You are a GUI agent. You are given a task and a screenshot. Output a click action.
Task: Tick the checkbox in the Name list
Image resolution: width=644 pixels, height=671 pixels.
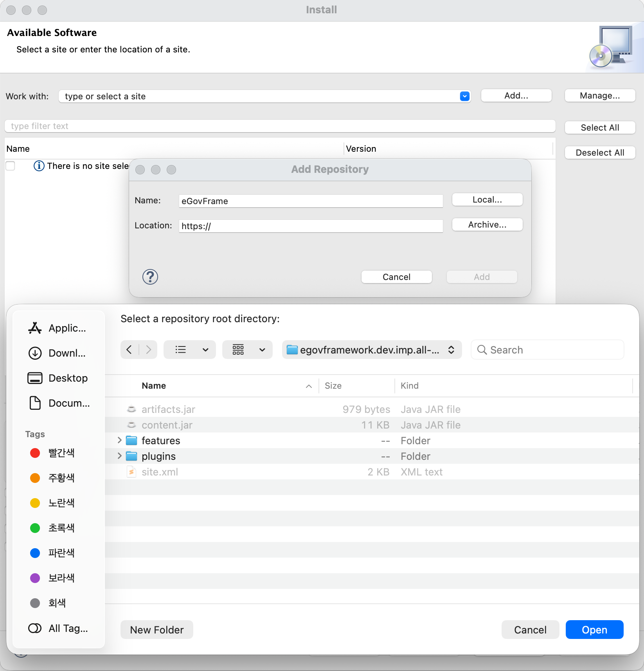(x=11, y=166)
